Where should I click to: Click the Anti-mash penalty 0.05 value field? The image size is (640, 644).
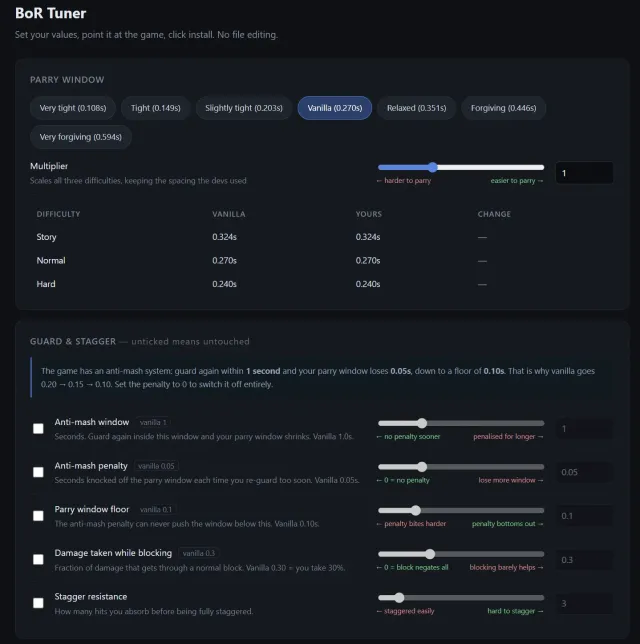click(x=584, y=472)
